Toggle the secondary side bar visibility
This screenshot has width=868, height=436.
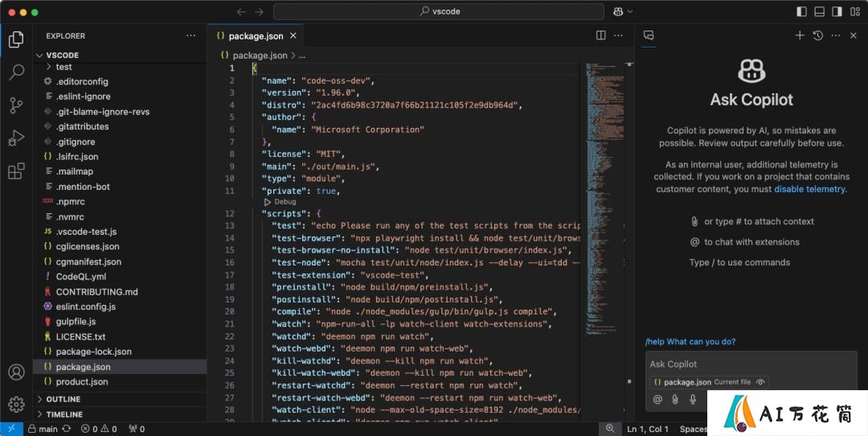tap(837, 11)
